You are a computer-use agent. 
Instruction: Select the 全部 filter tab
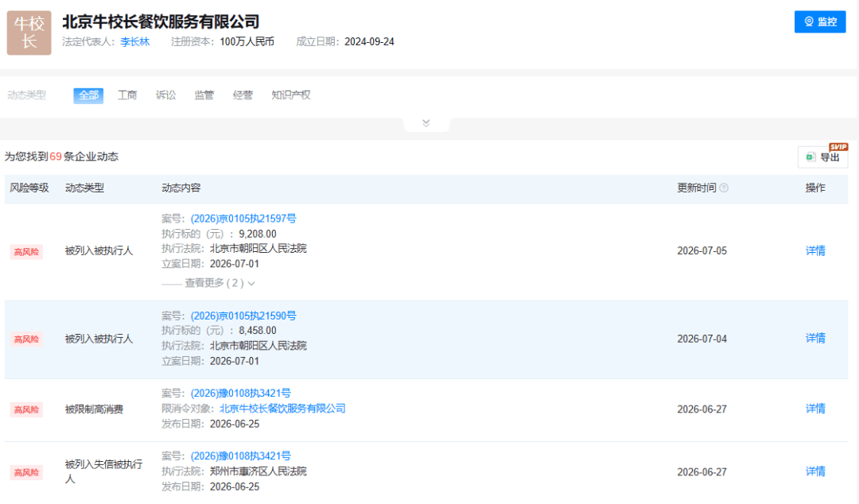click(88, 95)
